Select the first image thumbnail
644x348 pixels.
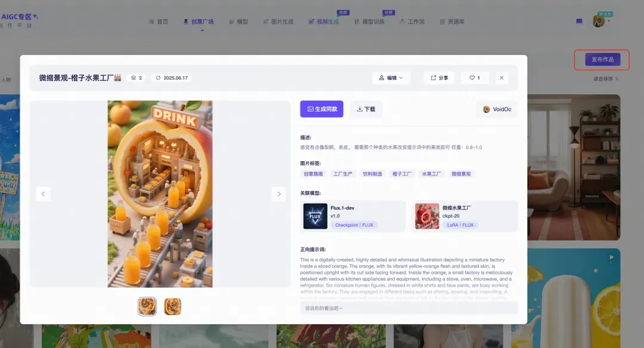pos(147,306)
